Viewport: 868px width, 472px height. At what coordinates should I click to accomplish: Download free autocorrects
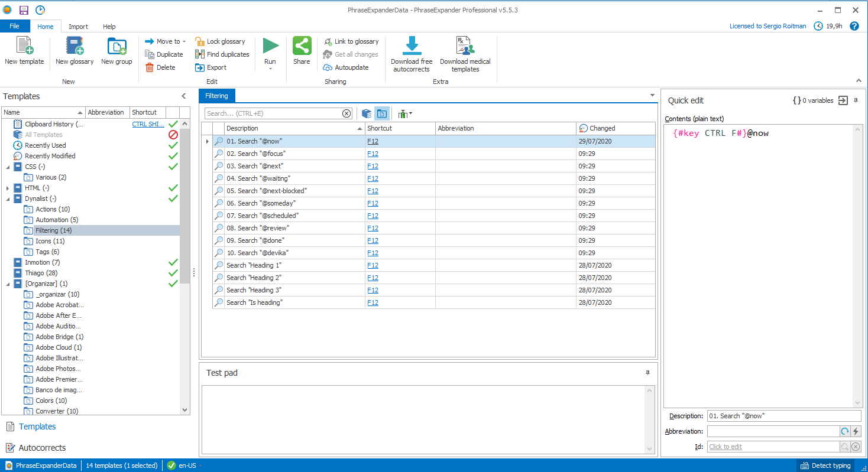pyautogui.click(x=412, y=47)
